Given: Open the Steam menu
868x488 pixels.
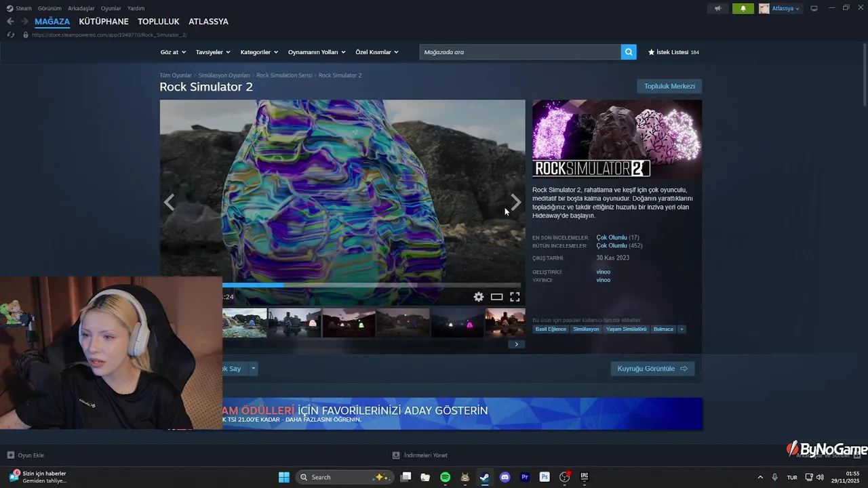Looking at the screenshot, I should pos(19,8).
